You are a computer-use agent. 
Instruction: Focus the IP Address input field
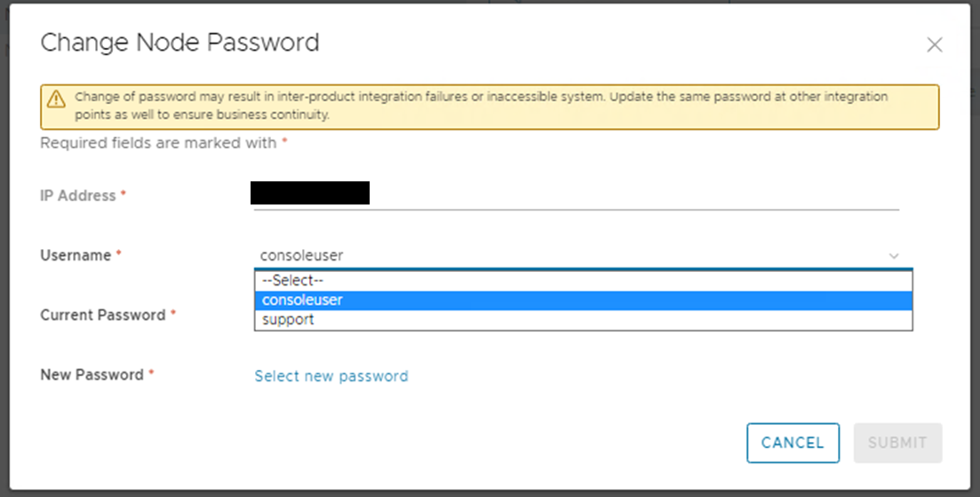(577, 195)
